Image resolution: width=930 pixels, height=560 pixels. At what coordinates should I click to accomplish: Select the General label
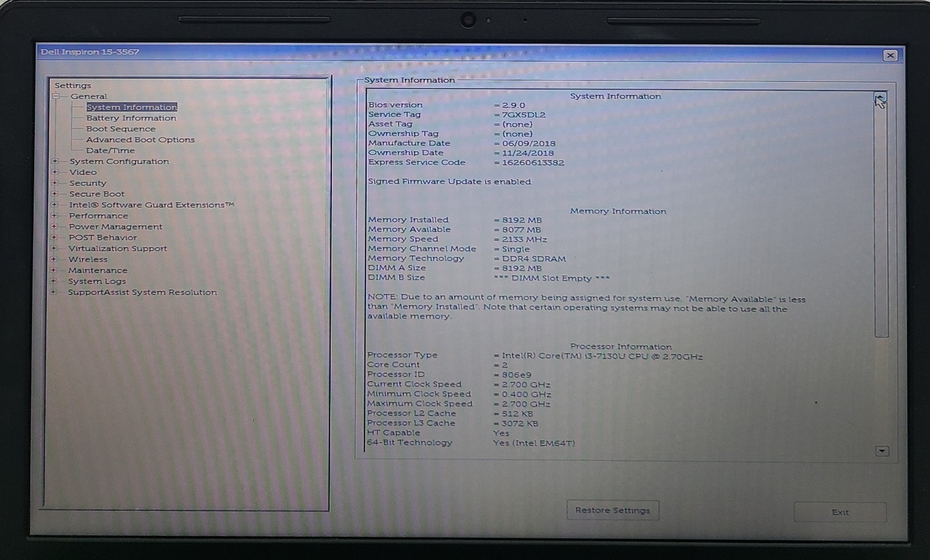click(x=89, y=96)
